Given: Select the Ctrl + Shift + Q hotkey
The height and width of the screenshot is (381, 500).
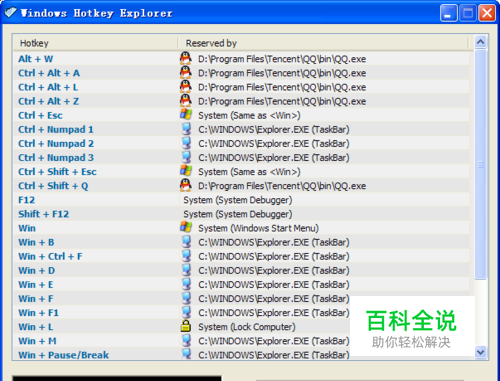Looking at the screenshot, I should [x=53, y=186].
